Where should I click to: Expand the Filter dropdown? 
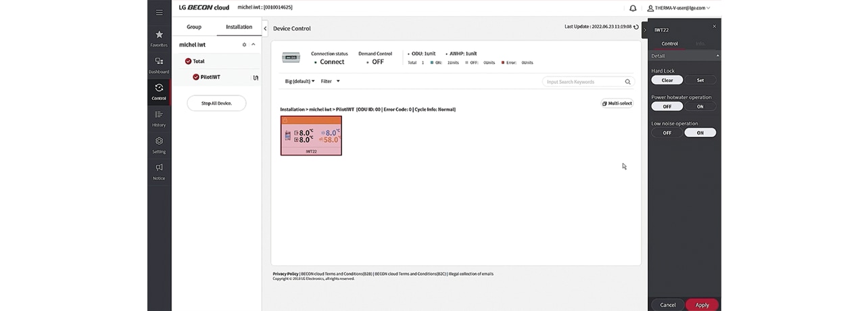(330, 81)
